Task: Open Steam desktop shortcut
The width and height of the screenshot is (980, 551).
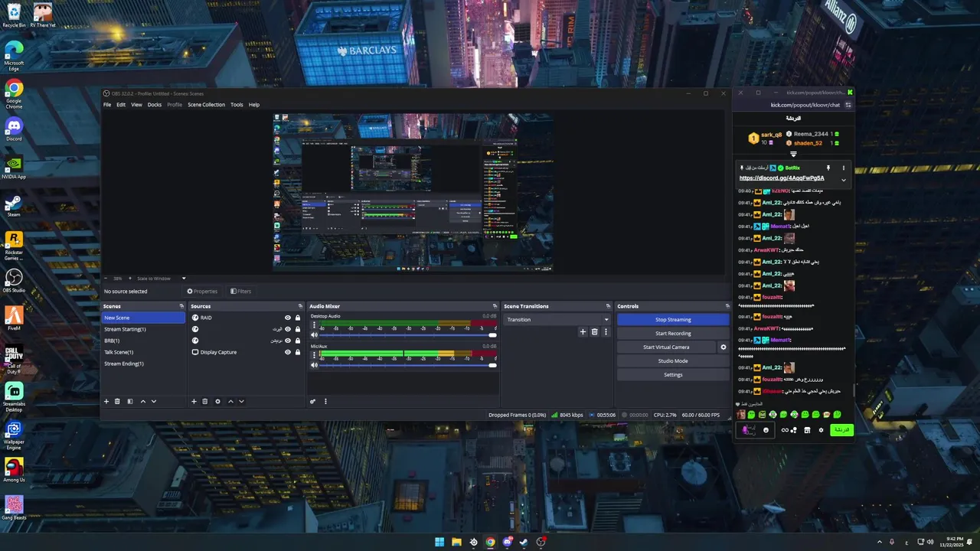Action: click(14, 204)
